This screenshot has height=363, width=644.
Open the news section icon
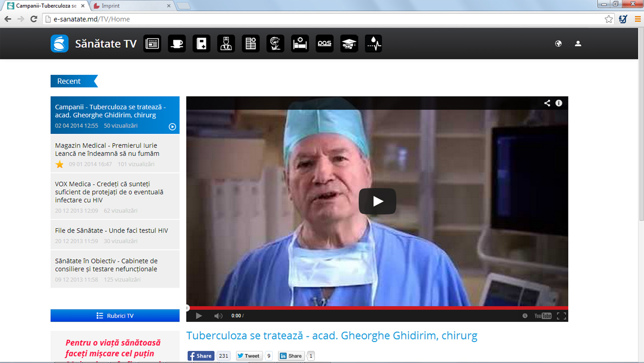coord(152,43)
